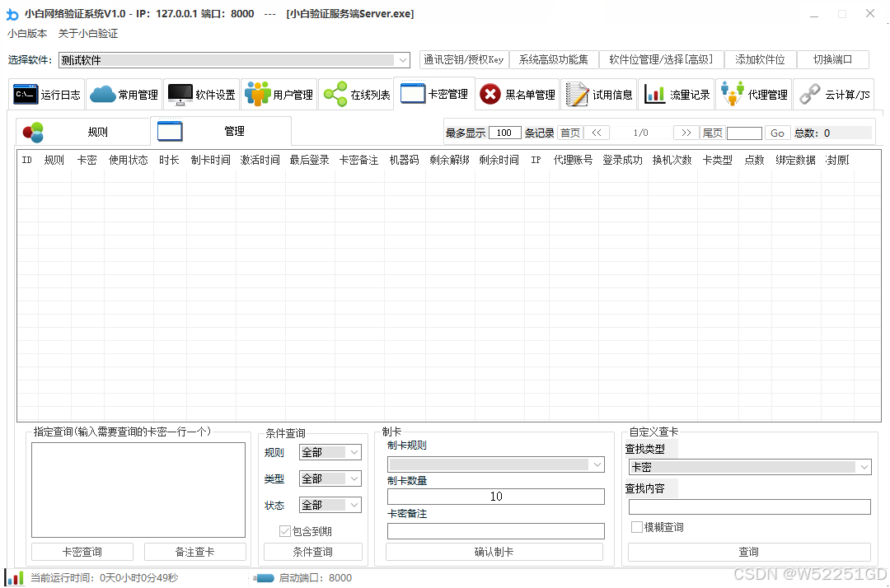Click the red X icon for 黑名单管理

point(489,94)
